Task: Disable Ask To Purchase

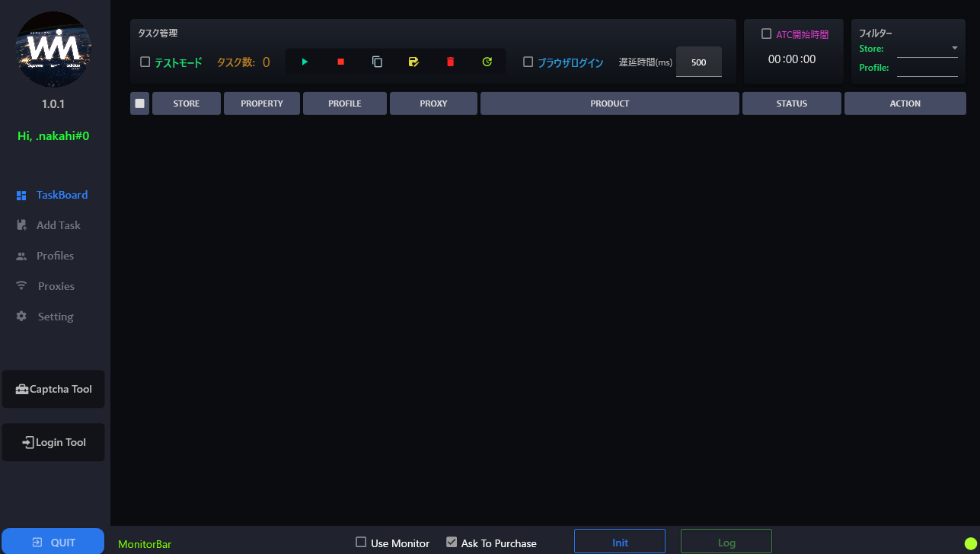Action: click(x=452, y=542)
